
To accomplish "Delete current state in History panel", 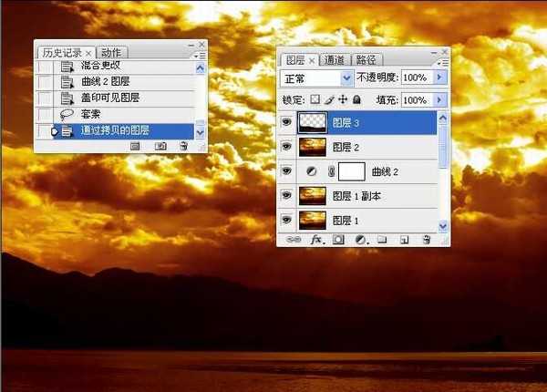I will [x=183, y=146].
